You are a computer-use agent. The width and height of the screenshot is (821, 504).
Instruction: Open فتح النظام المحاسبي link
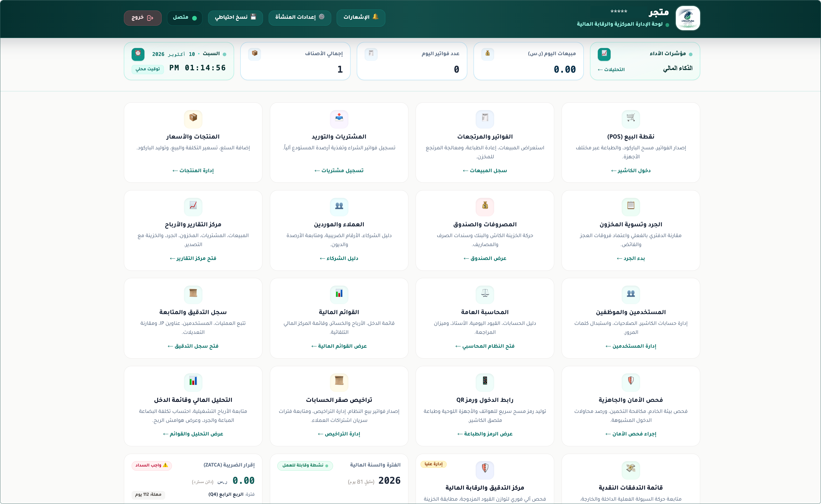point(485,346)
